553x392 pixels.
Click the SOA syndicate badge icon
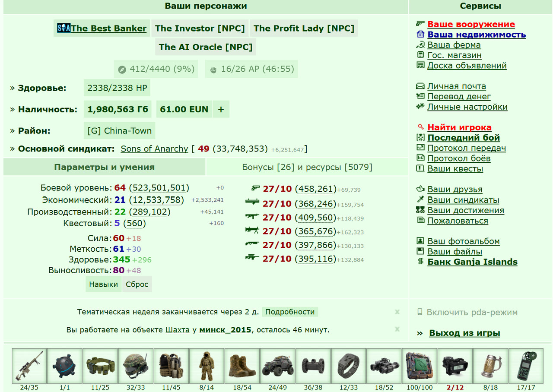[x=64, y=28]
